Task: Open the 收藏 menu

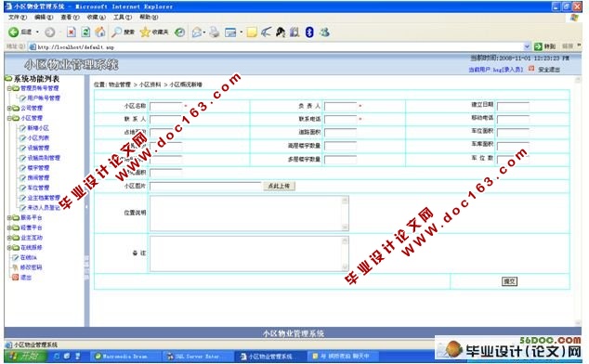Action: point(97,18)
